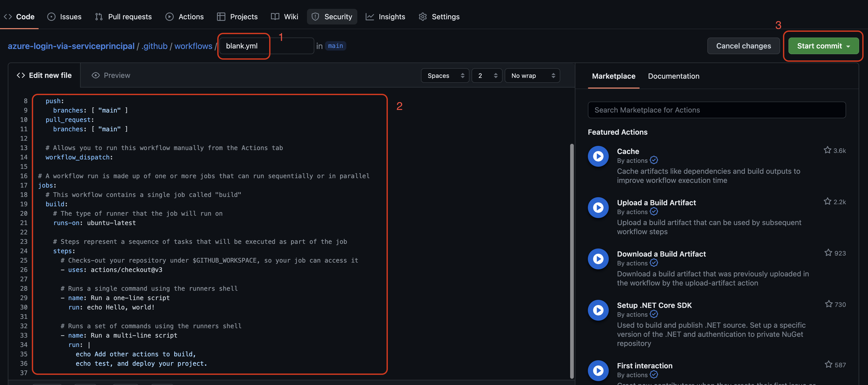Image resolution: width=868 pixels, height=385 pixels.
Task: Click the azure-login-via-serviceprincipal repo link
Action: coord(71,46)
